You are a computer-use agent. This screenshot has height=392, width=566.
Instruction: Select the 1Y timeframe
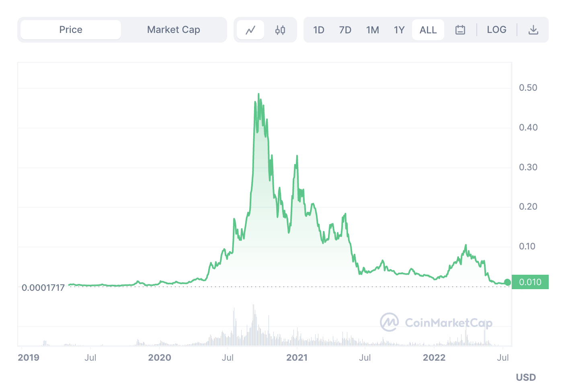[399, 29]
